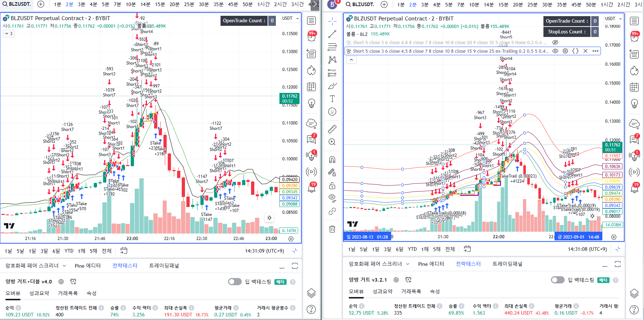
Task: Toggle 딥 백테스팅 switch in right window
Action: [x=557, y=280]
